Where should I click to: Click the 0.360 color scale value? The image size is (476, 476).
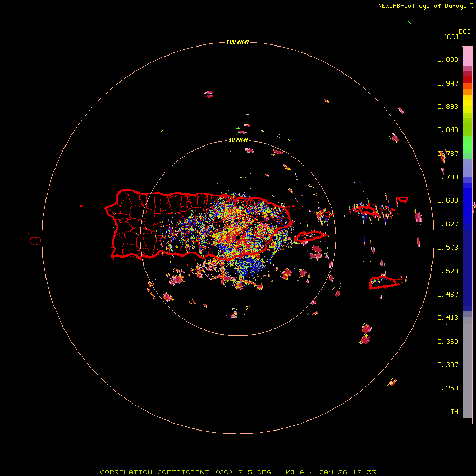[x=448, y=342]
